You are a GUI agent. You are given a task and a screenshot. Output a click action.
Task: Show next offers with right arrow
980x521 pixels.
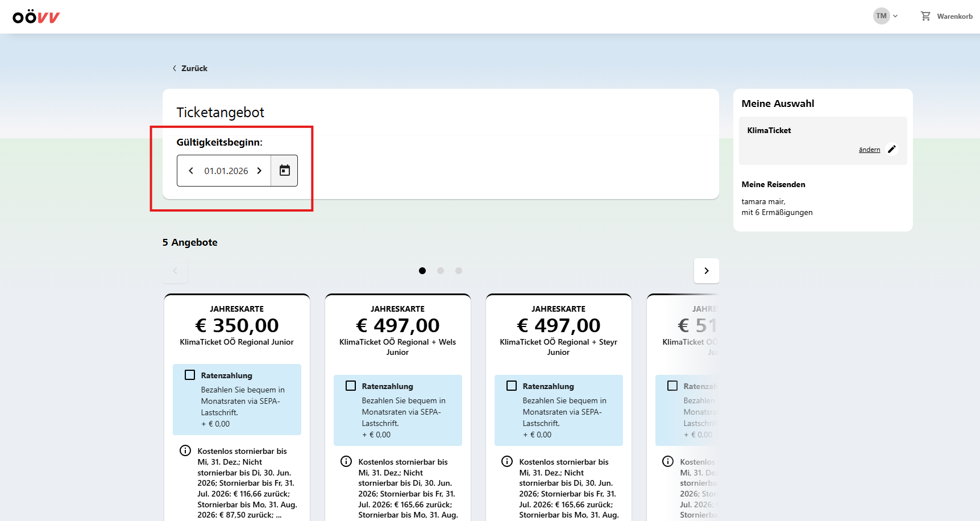706,271
